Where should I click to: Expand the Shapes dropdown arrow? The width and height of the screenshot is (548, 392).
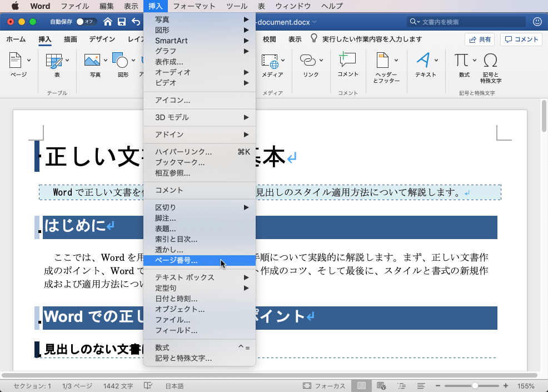pyautogui.click(x=133, y=60)
